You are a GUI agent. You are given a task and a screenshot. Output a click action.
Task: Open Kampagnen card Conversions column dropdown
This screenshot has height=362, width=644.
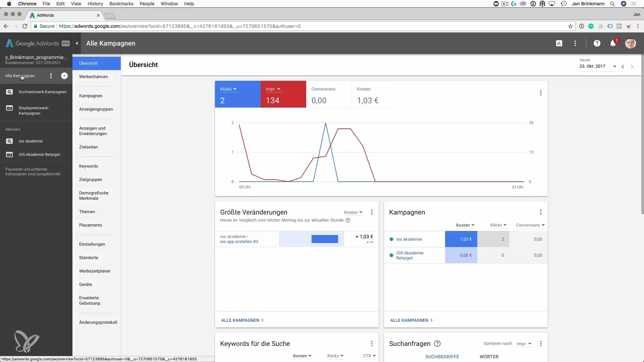pyautogui.click(x=530, y=225)
